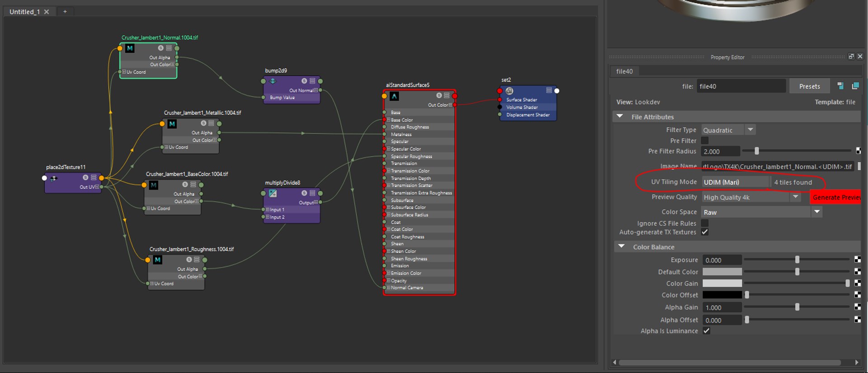Change view mode icon on set2 node
Viewport: 868px width, 373px height.
click(x=549, y=90)
